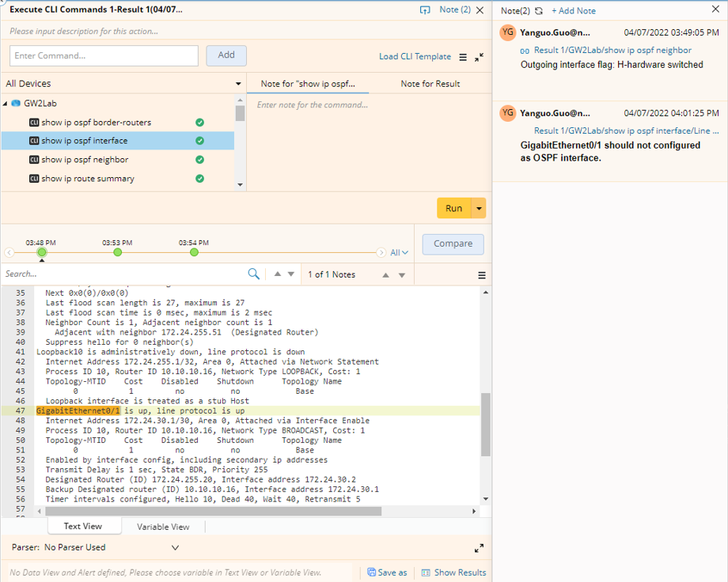728x582 pixels.
Task: Go to next note arrow by 1 of 1 Notes
Action: coord(402,275)
